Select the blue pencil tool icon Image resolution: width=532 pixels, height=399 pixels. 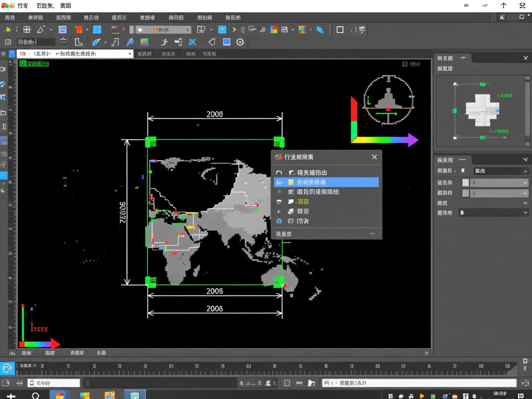point(96,42)
